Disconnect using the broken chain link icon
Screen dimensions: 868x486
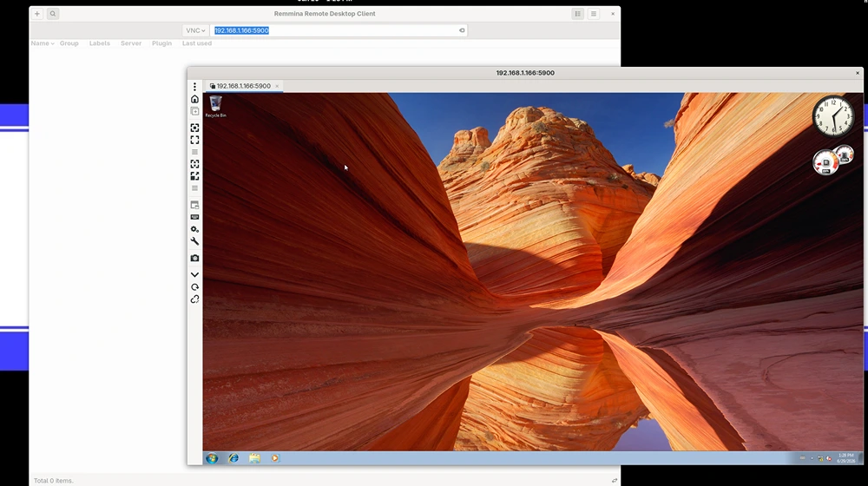194,299
